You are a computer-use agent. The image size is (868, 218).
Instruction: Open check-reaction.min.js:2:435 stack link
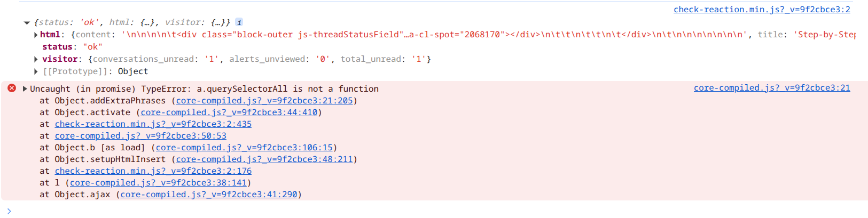click(153, 124)
